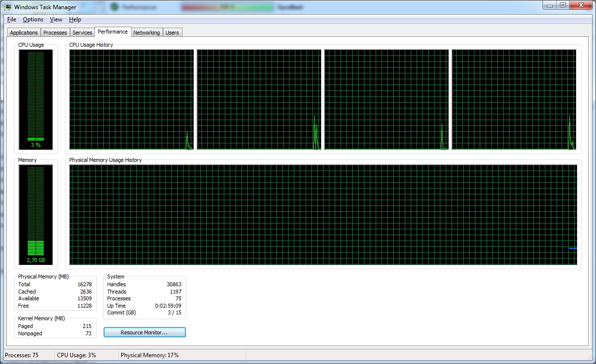Screen dimensions: 596x364
Task: Click the Task Manager title bar icon
Action: [8, 7]
